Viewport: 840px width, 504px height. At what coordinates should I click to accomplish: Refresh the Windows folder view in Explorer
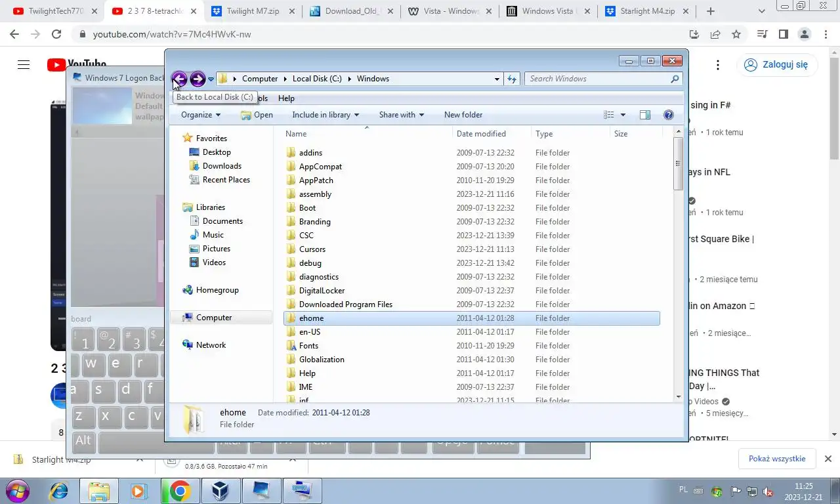[x=512, y=79]
